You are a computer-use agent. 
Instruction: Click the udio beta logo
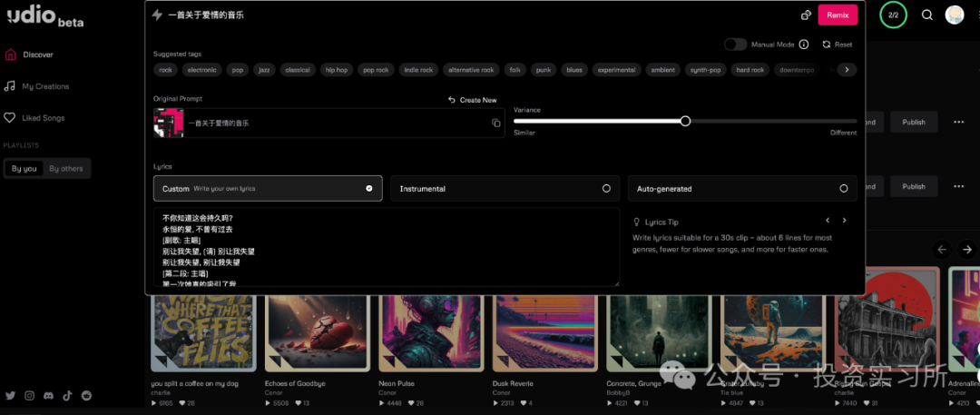click(x=45, y=17)
